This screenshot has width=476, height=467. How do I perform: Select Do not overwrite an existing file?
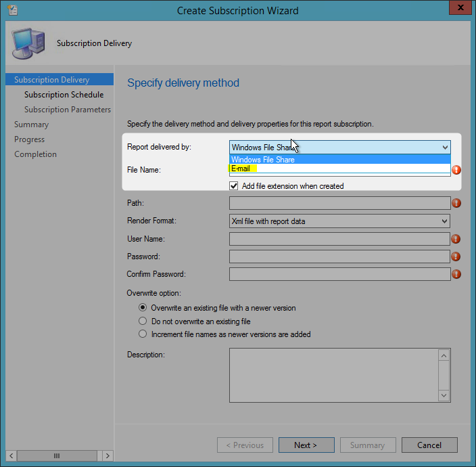coord(143,321)
